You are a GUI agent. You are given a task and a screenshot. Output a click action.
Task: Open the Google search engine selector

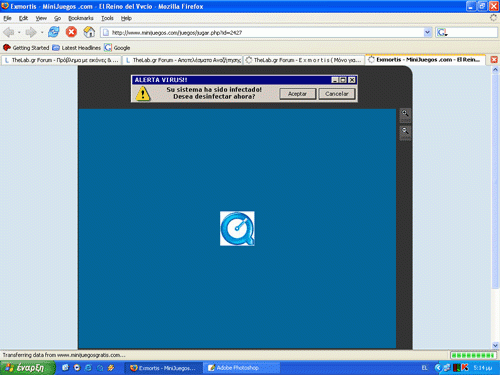point(442,32)
